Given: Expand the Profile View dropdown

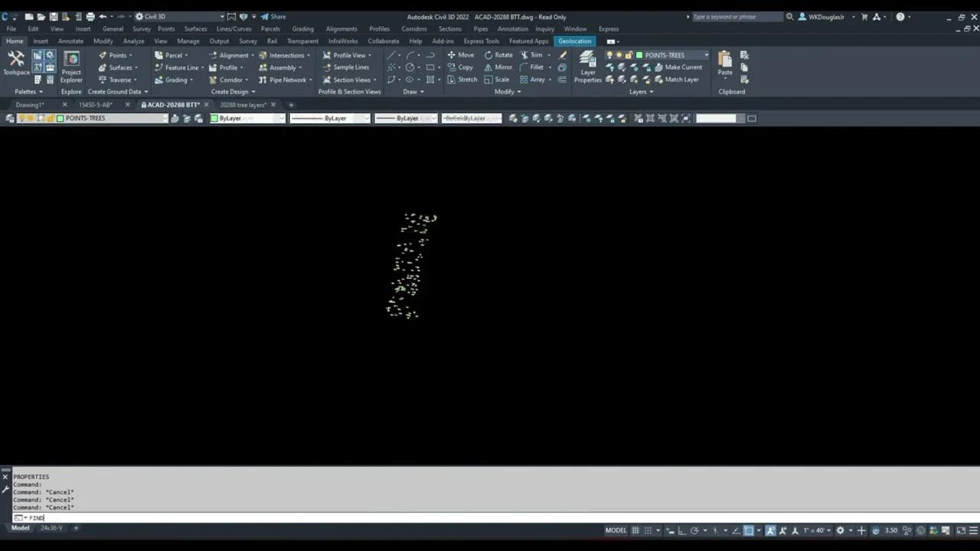Looking at the screenshot, I should coord(347,55).
